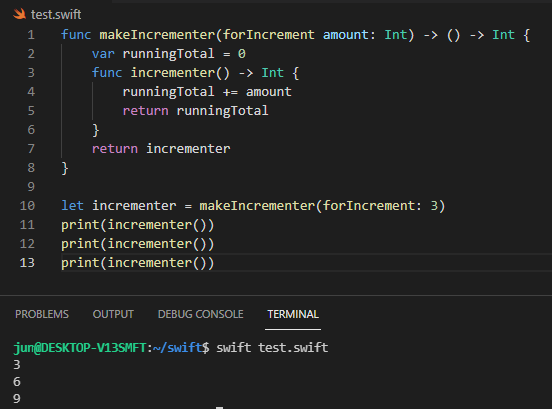
Task: Switch to the OUTPUT panel tab
Action: [113, 314]
